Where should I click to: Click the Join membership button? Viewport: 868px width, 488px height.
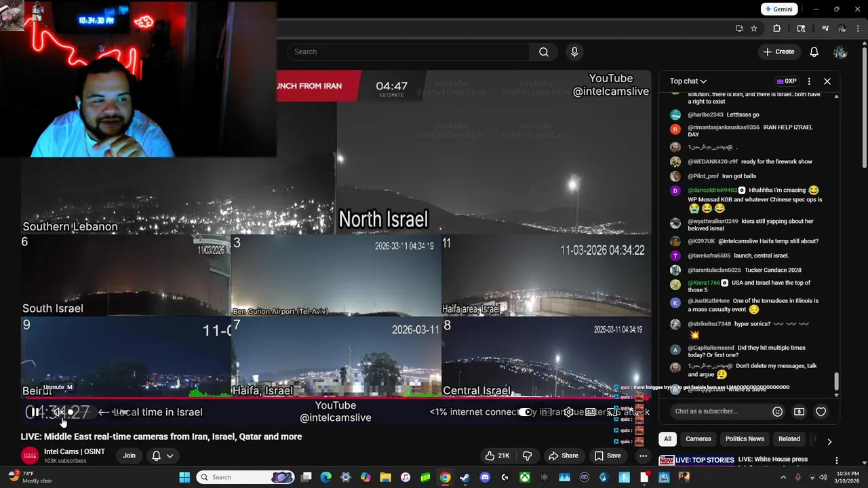click(129, 455)
